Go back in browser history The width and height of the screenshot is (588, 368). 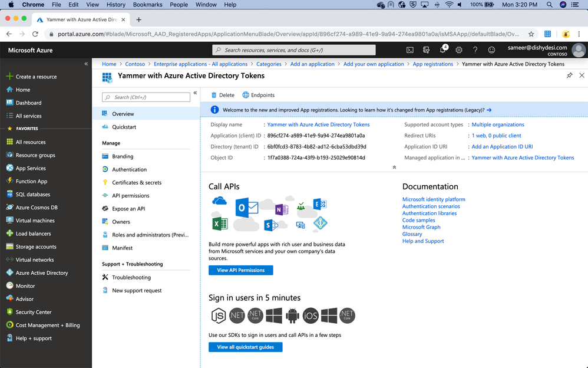[x=9, y=34]
